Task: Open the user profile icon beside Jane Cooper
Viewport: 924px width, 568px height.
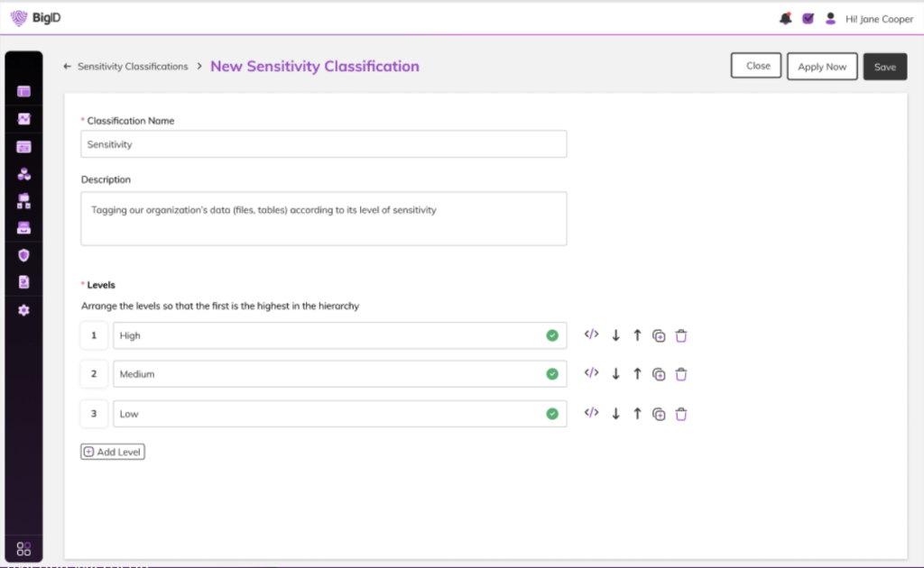Action: pyautogui.click(x=830, y=18)
